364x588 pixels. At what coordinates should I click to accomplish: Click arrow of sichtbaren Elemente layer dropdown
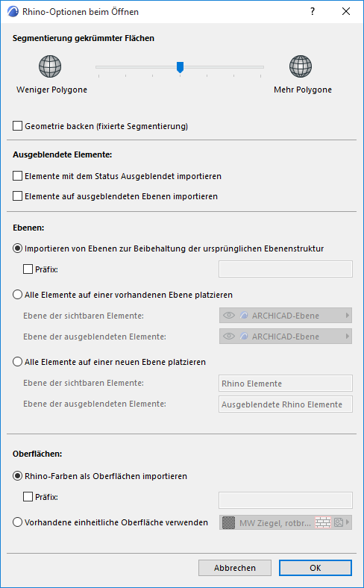(348, 316)
